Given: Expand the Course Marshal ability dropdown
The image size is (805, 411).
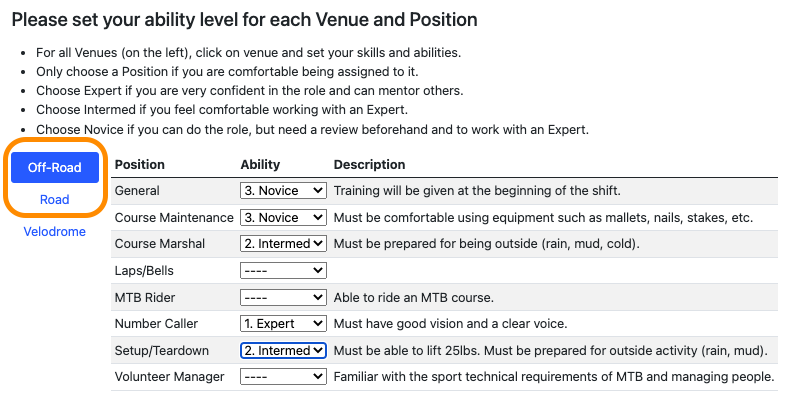Looking at the screenshot, I should (x=283, y=243).
